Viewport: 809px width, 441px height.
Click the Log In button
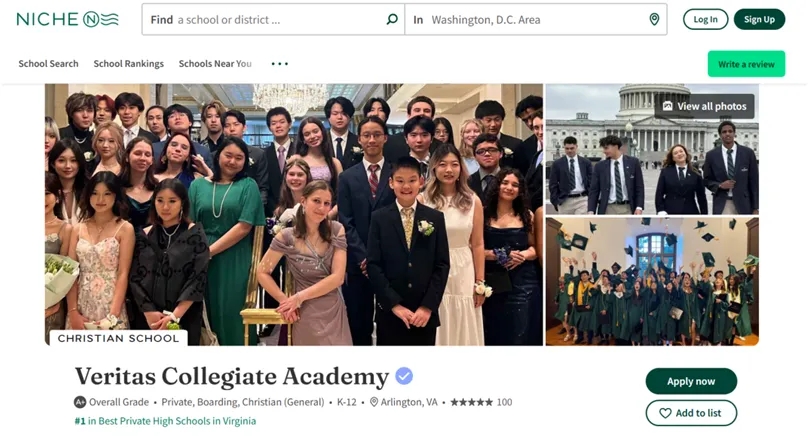coord(705,19)
